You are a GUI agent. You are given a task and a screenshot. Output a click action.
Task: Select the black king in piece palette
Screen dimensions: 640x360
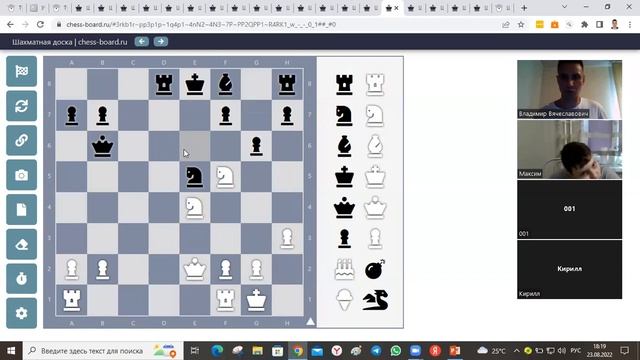[344, 177]
